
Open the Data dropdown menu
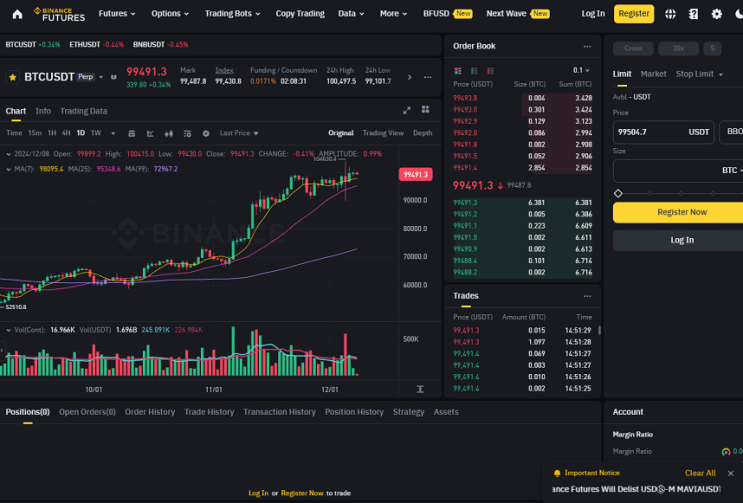[x=351, y=14]
